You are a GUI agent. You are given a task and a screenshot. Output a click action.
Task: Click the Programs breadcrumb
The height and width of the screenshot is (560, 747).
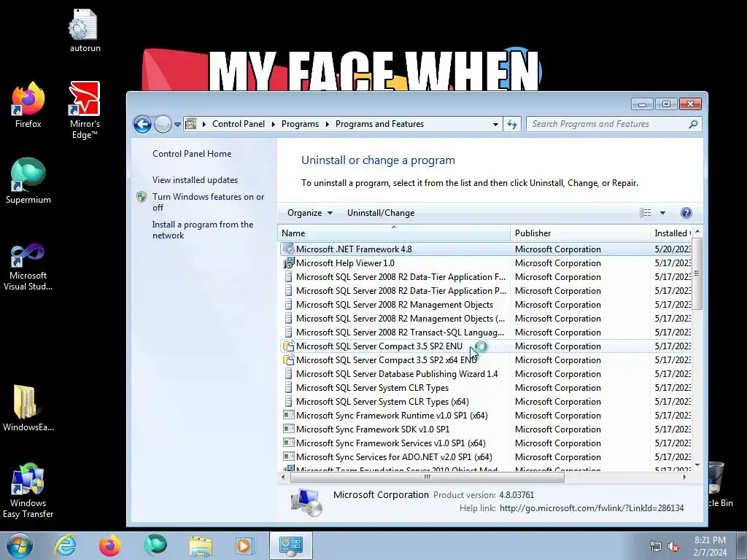click(300, 124)
